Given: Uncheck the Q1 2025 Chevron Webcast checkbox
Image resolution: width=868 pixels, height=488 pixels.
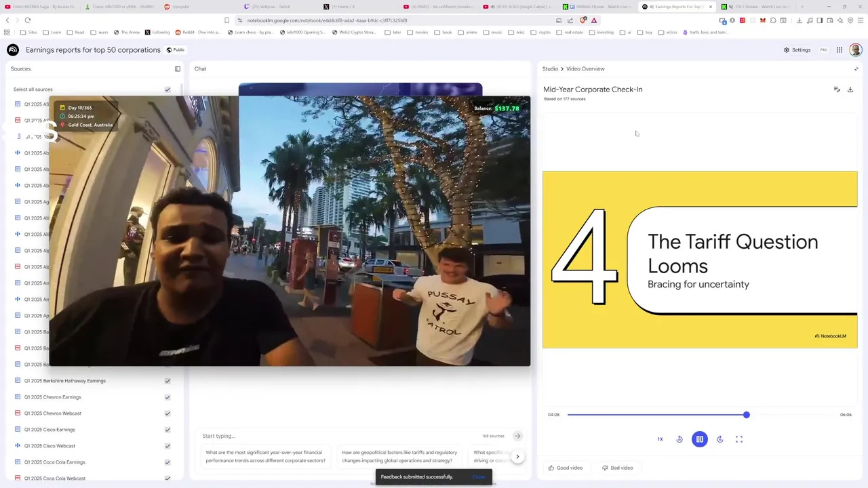Looking at the screenshot, I should pos(167,413).
